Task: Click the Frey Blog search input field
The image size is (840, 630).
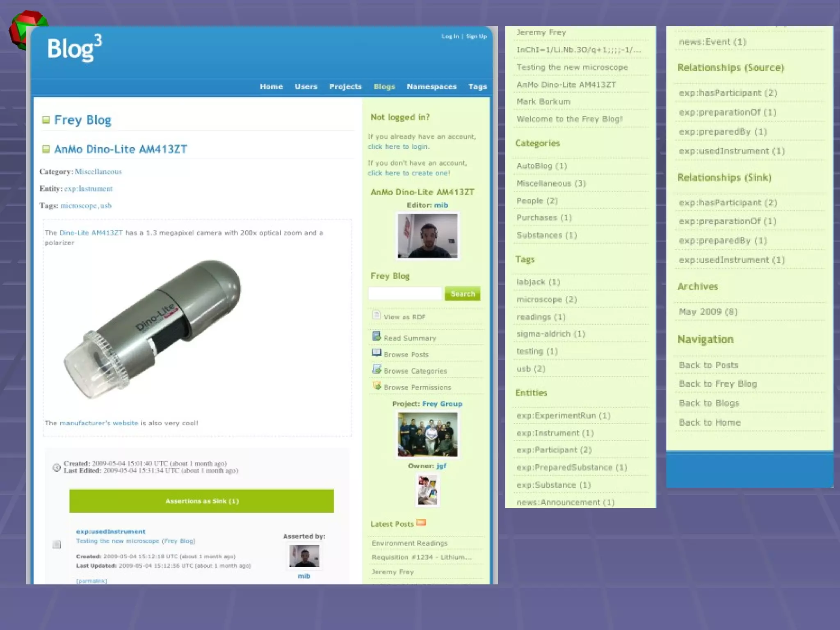Action: 405,294
